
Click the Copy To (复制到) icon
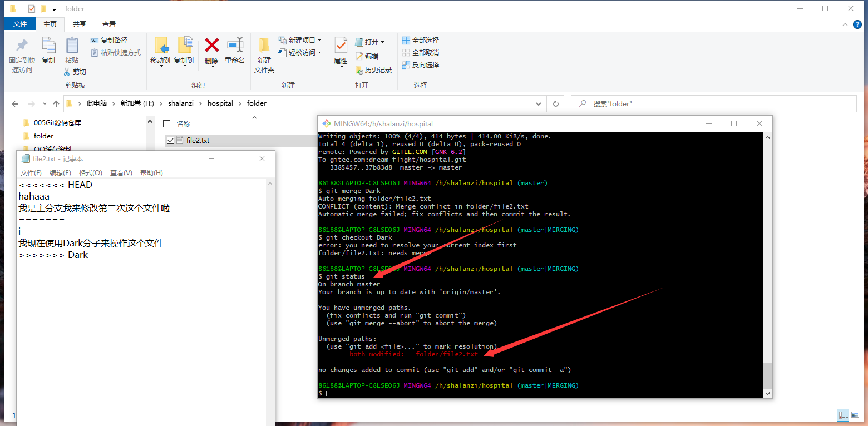click(184, 46)
